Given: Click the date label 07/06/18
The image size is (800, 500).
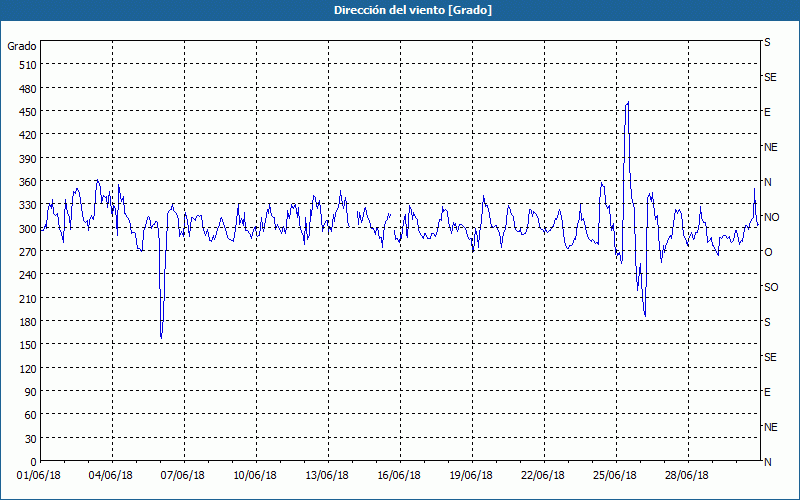Looking at the screenshot, I should click(x=183, y=476).
